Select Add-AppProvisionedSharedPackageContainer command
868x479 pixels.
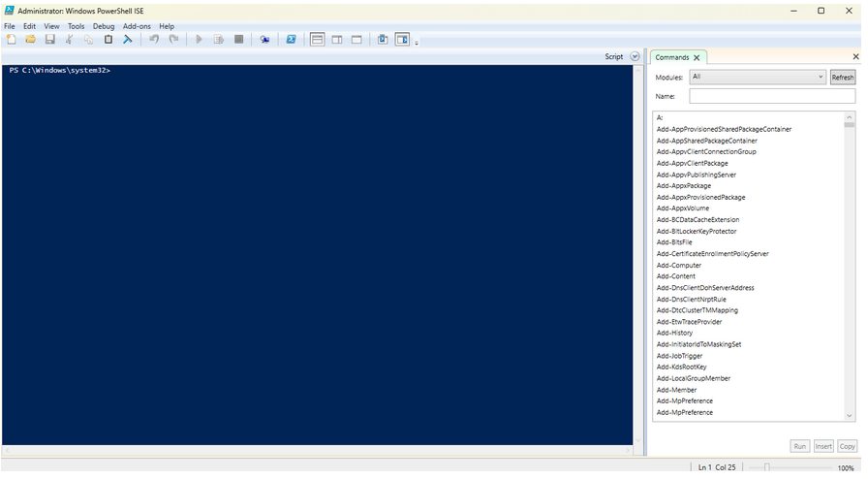click(724, 129)
